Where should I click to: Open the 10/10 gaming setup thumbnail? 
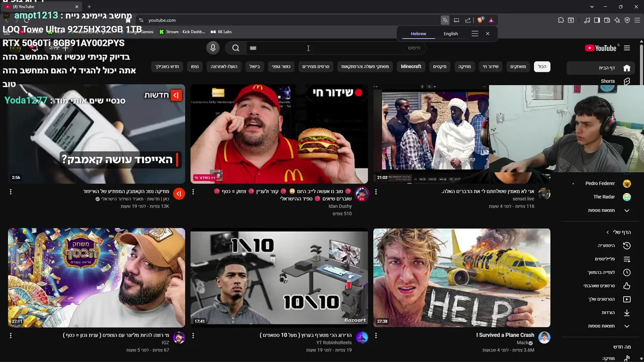(x=279, y=278)
